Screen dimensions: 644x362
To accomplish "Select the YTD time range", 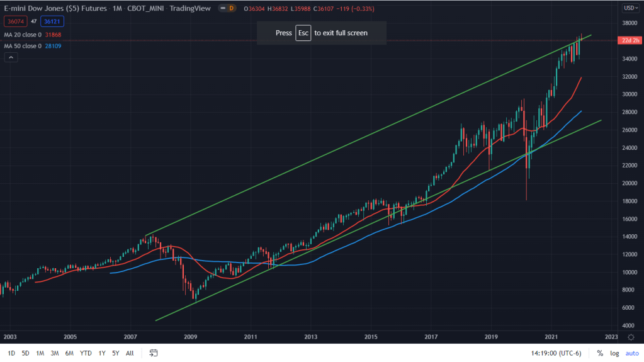I will pos(85,353).
